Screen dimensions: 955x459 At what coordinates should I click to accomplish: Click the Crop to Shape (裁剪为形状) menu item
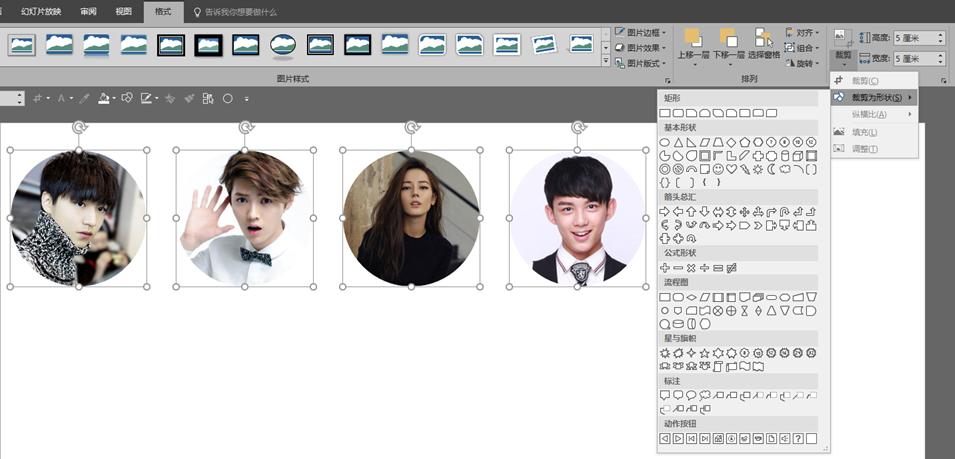click(875, 97)
